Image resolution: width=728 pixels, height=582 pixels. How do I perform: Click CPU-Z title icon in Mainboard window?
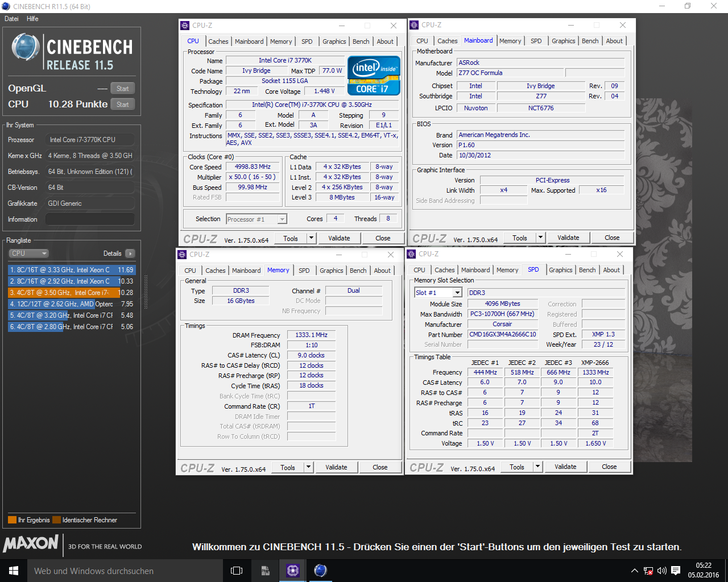(x=414, y=25)
